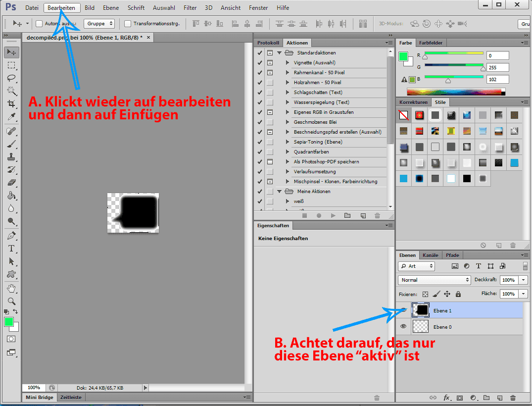
Task: Enable the Autom. ausw. checkbox
Action: [x=40, y=24]
